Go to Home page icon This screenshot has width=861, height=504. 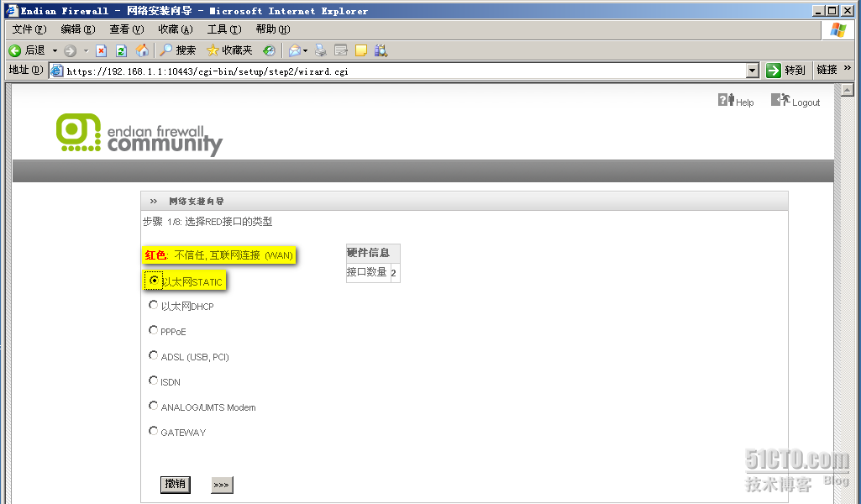[x=142, y=50]
